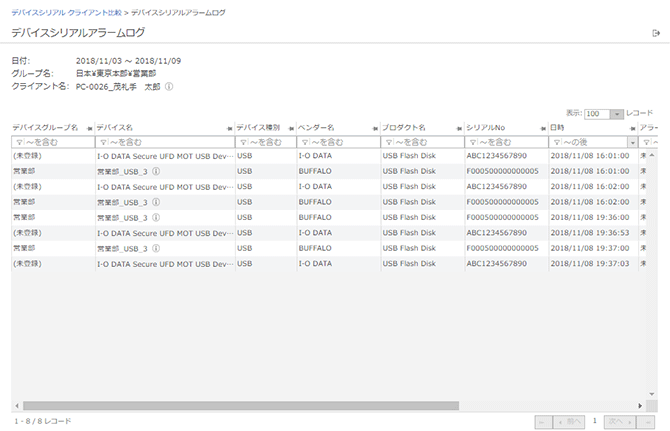Click the info icon next to client name

[169, 87]
